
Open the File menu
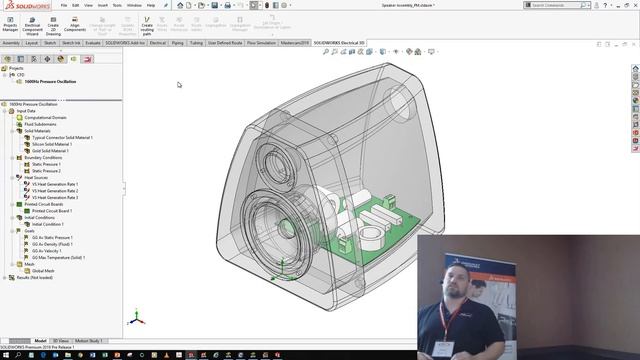point(64,5)
